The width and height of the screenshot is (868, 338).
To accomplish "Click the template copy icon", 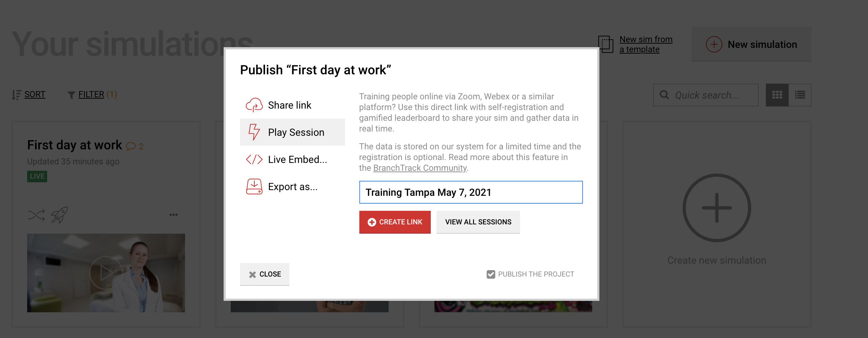I will point(606,44).
